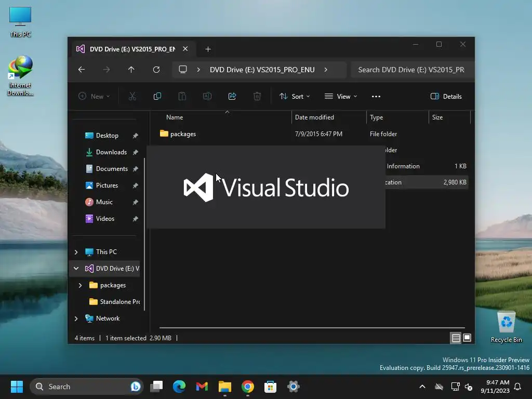This screenshot has height=399, width=532.
Task: Expand This PC in navigation tree
Action: (76, 252)
